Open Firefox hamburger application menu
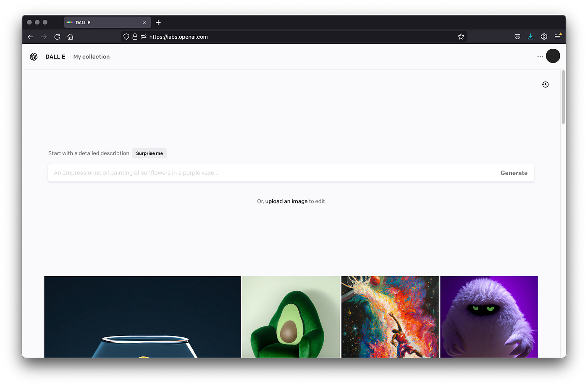The width and height of the screenshot is (588, 387). click(x=557, y=37)
